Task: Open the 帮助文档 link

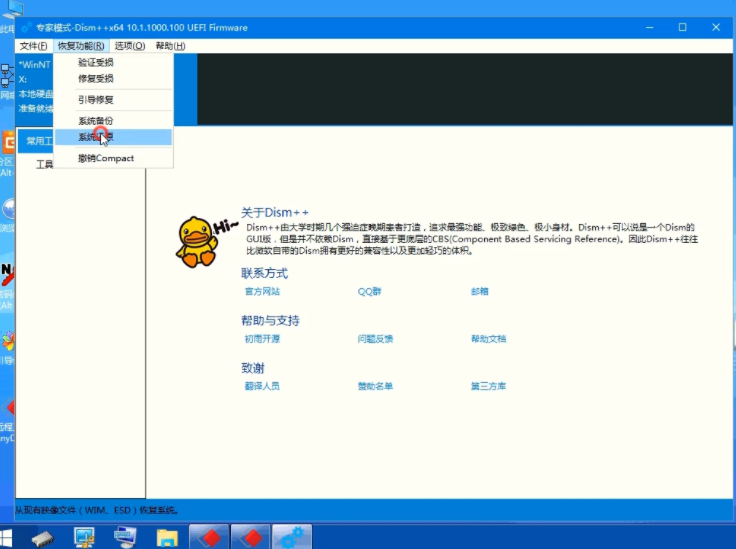Action: pos(488,339)
